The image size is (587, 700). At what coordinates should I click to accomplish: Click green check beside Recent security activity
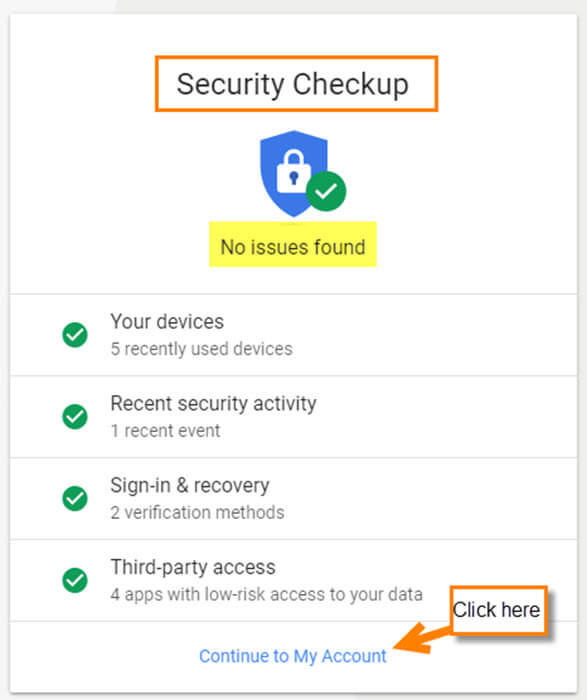pos(75,417)
